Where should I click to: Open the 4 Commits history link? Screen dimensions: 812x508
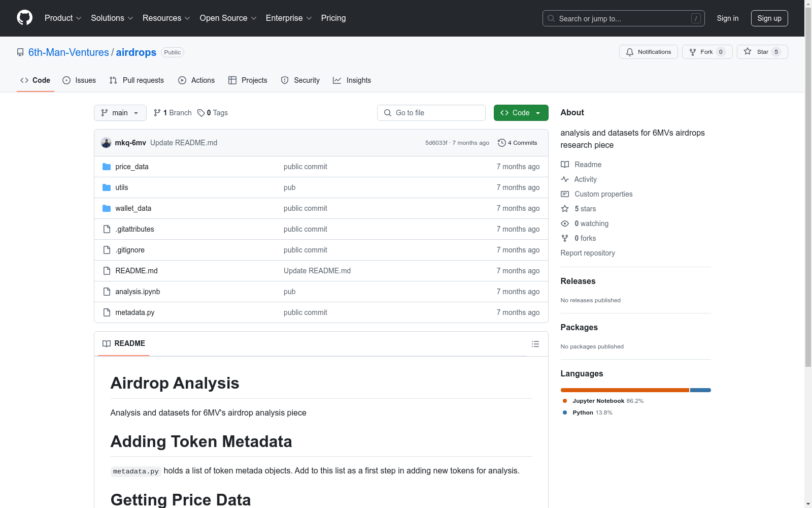pos(518,143)
